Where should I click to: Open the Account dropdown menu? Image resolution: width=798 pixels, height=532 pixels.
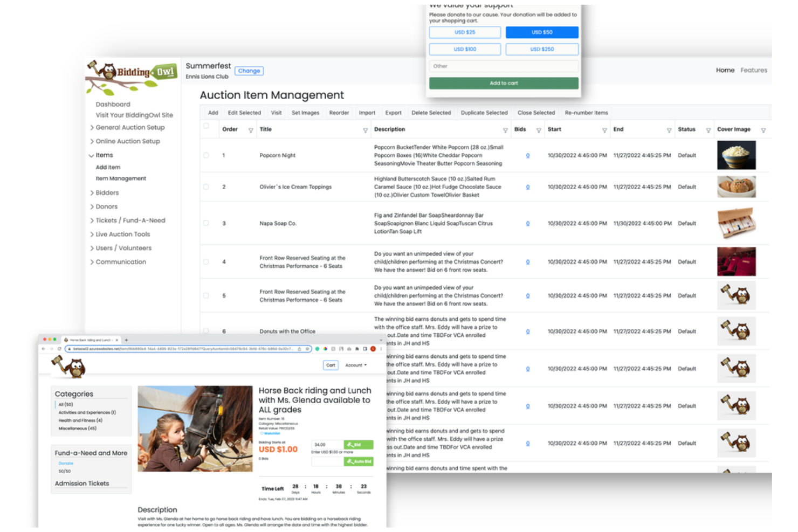tap(355, 365)
